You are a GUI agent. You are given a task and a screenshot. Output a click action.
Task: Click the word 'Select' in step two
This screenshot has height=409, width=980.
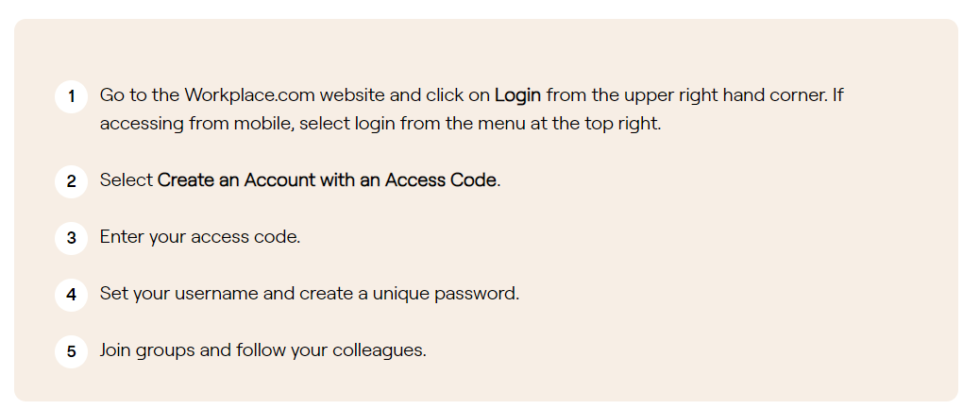point(127,180)
